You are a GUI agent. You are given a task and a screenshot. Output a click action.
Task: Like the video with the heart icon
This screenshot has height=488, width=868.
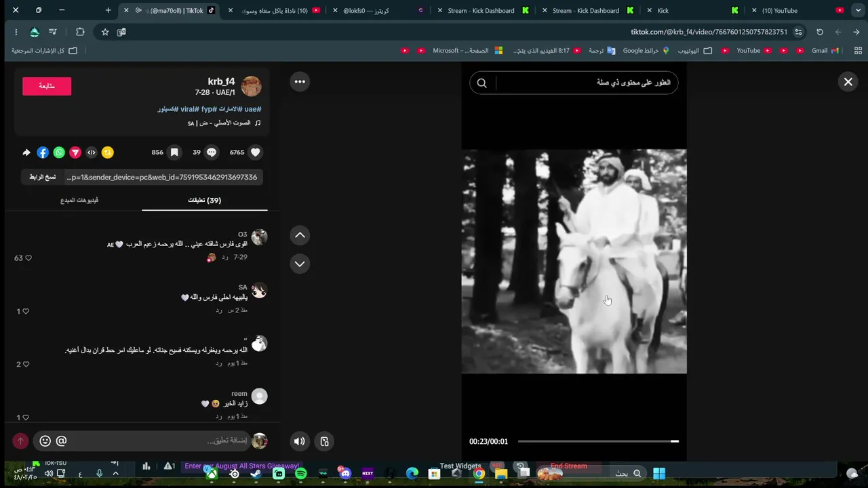pos(255,152)
